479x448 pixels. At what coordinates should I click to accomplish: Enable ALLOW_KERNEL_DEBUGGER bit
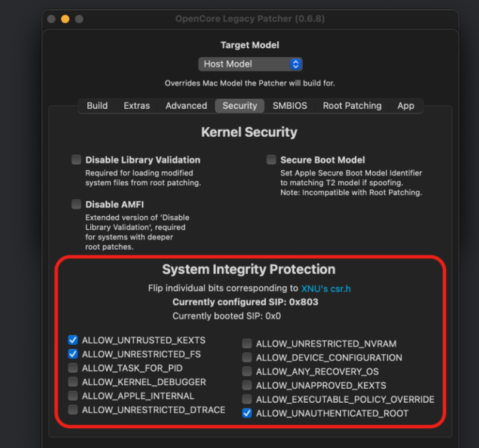coord(73,382)
